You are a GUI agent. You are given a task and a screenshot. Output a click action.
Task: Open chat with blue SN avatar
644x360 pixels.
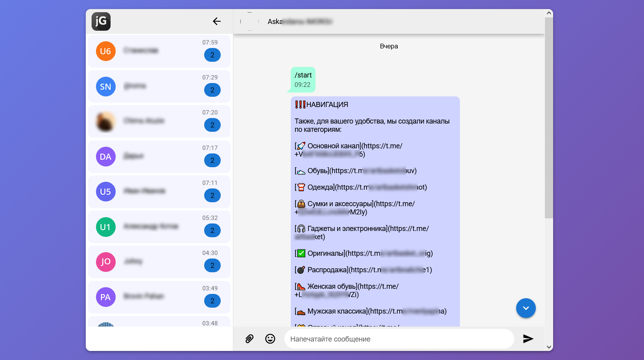(106, 87)
